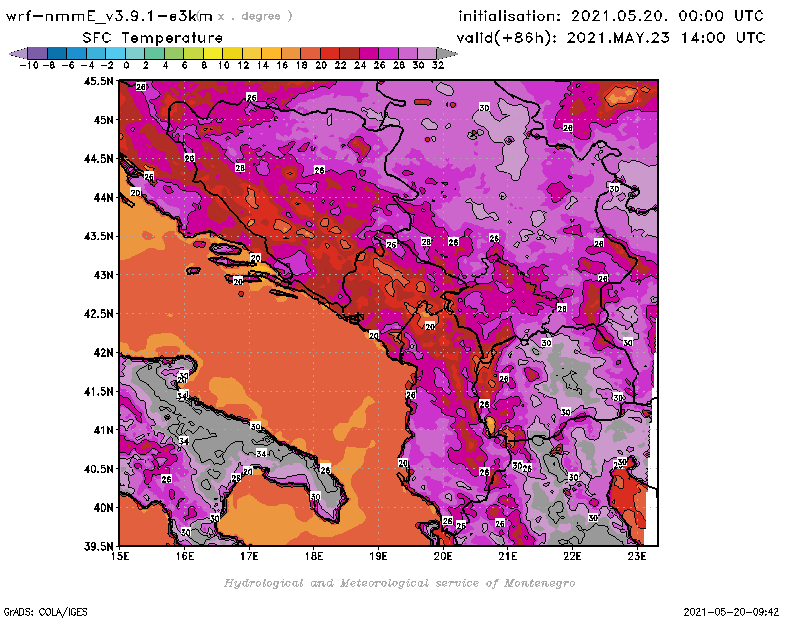Click the legend swatch between -6 and -4

[77, 53]
